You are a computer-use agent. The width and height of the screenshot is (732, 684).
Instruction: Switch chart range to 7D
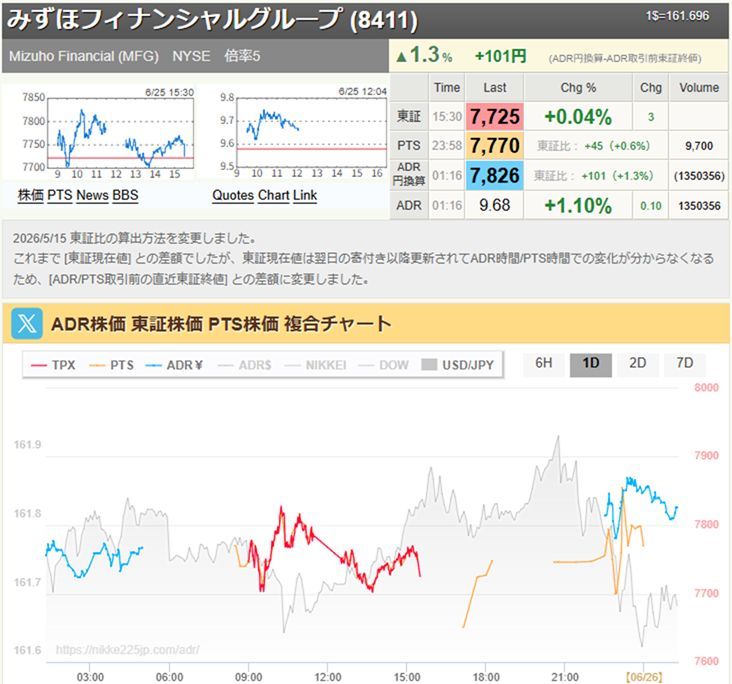click(684, 363)
